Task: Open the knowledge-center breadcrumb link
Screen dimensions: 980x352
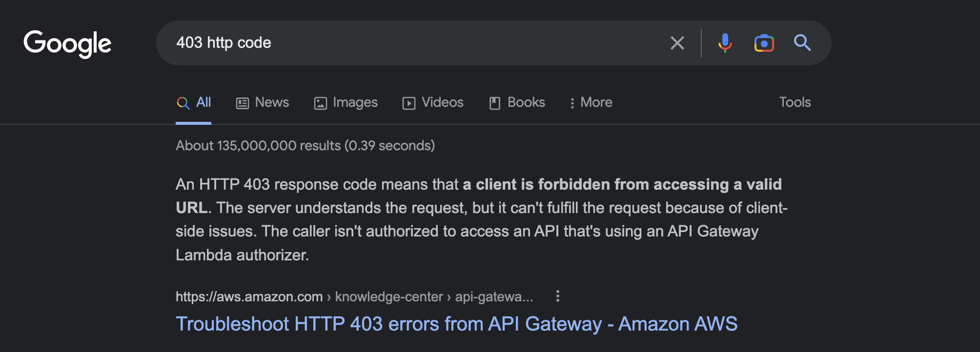Action: pos(388,296)
